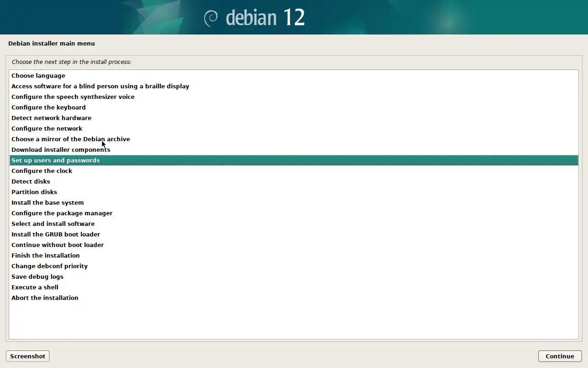The width and height of the screenshot is (588, 368).
Task: Select 'Install the GRUB boot loader'
Action: [x=294, y=234]
